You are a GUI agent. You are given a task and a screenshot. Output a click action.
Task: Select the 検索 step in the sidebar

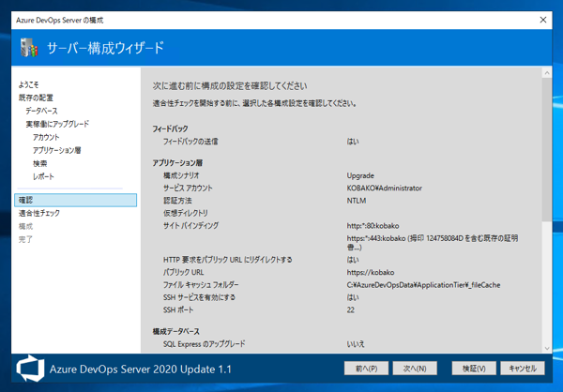39,164
